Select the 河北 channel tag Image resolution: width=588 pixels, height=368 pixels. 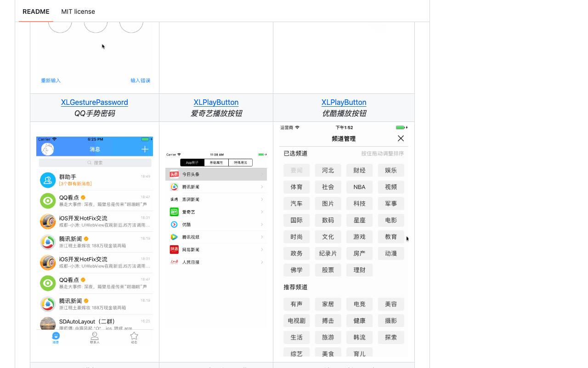(328, 170)
